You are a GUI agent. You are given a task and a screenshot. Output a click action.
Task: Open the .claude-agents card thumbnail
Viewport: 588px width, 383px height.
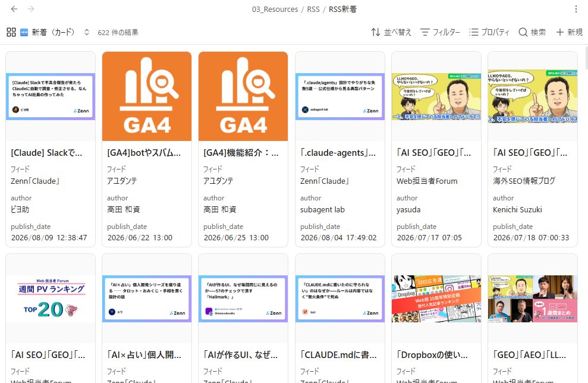click(x=340, y=96)
